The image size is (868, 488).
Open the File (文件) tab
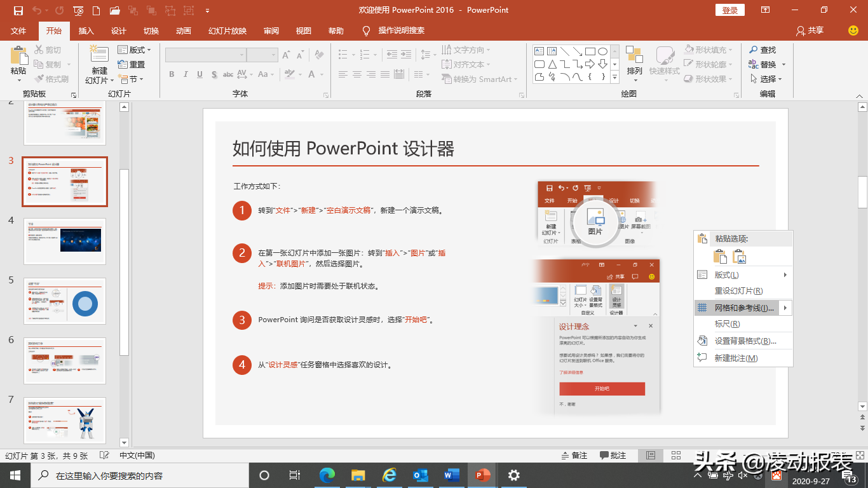(18, 30)
